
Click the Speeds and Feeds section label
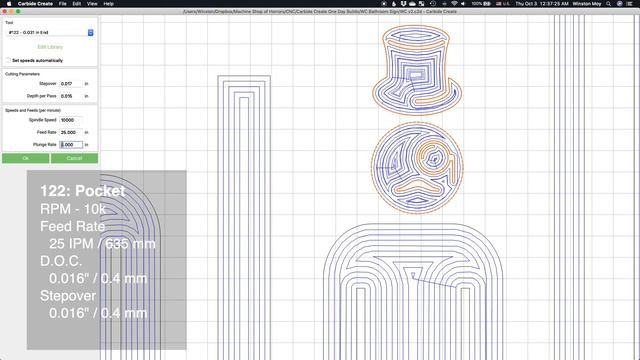pos(33,110)
